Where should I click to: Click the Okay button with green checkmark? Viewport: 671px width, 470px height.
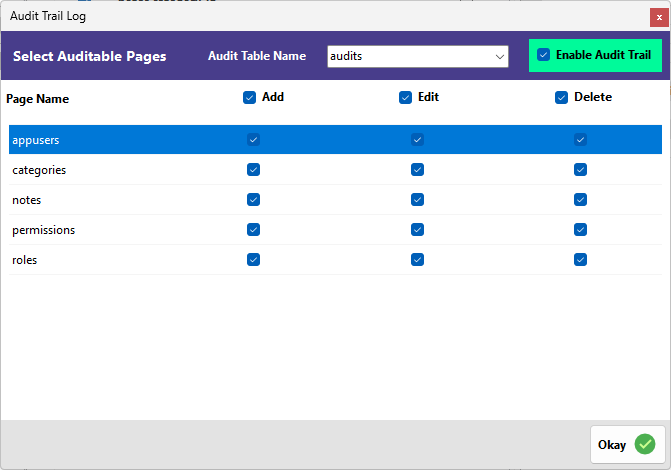627,444
